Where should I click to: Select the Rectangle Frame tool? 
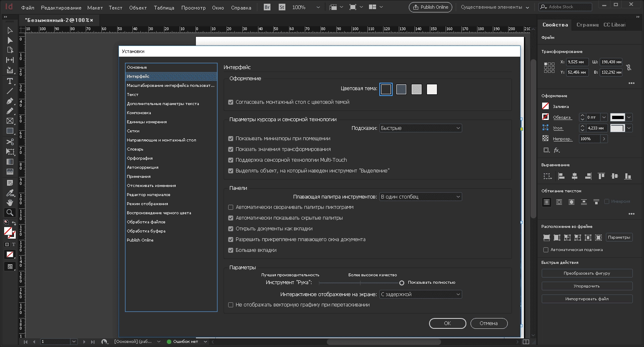pyautogui.click(x=10, y=121)
